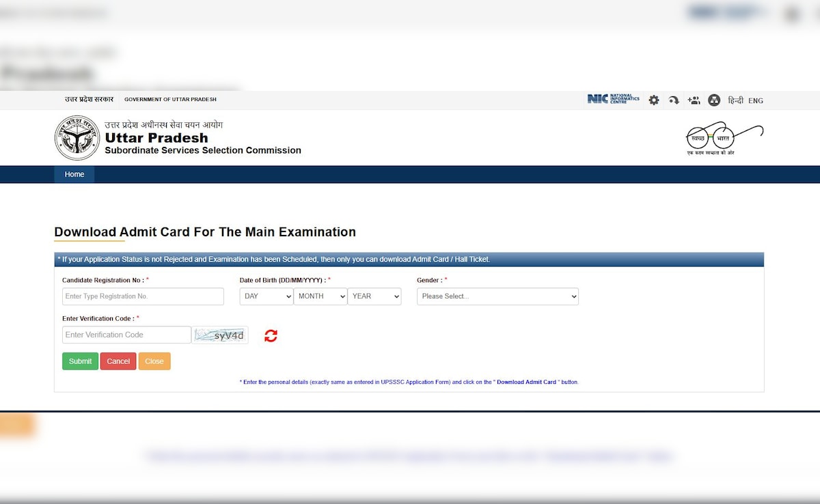Click the orange Close button
This screenshot has width=820, height=504.
(x=154, y=361)
